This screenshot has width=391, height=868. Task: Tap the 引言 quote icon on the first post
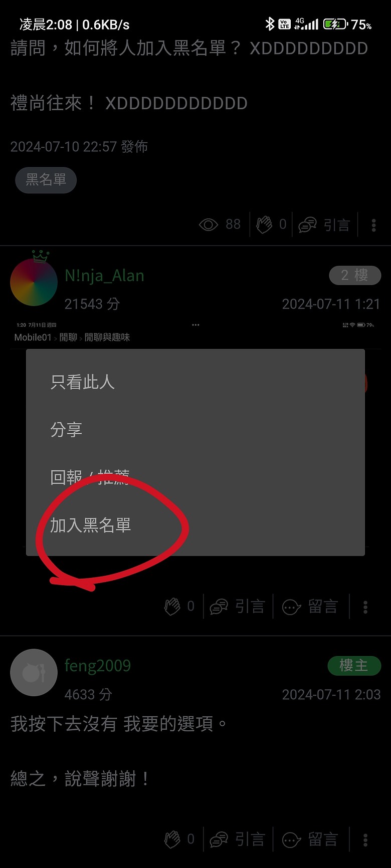pos(307,225)
